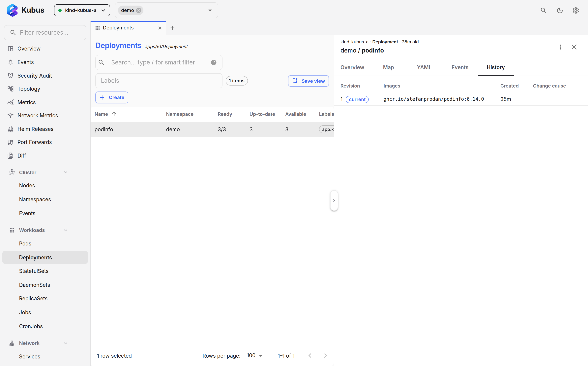Switch to the Overview detail tab
The image size is (588, 366).
pyautogui.click(x=352, y=67)
